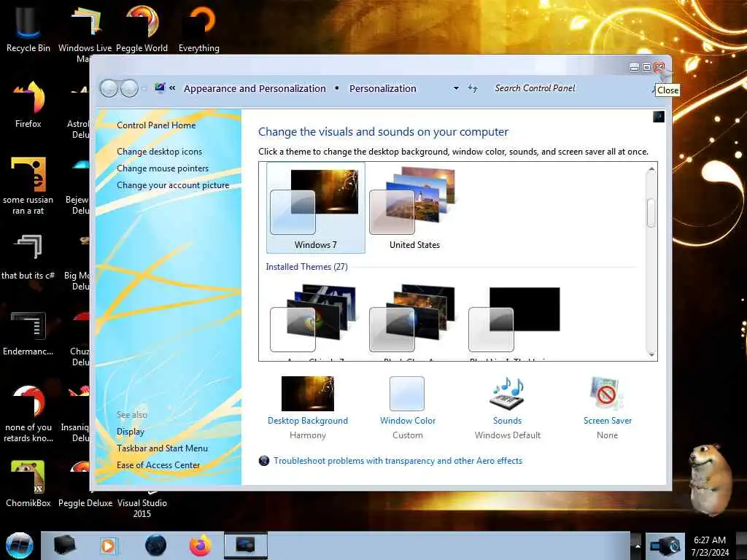Open the Recycle Bin desktop icon
The height and width of the screenshot is (560, 747).
click(28, 28)
